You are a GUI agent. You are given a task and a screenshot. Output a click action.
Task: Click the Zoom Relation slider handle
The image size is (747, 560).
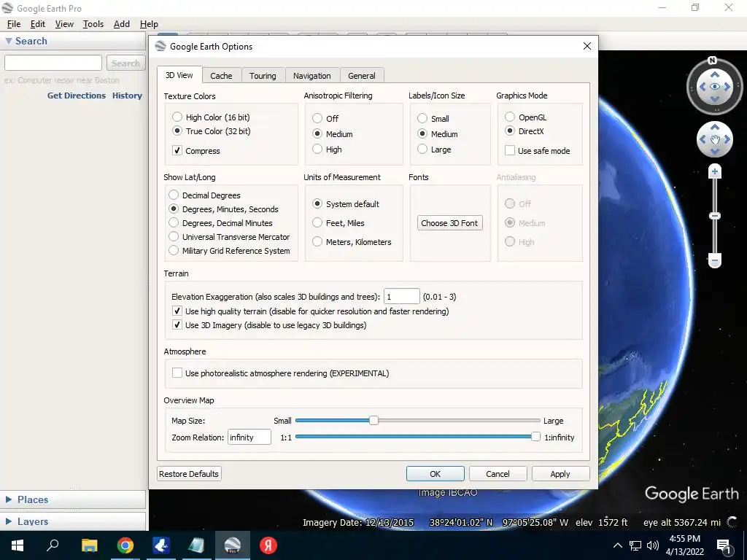[536, 437]
